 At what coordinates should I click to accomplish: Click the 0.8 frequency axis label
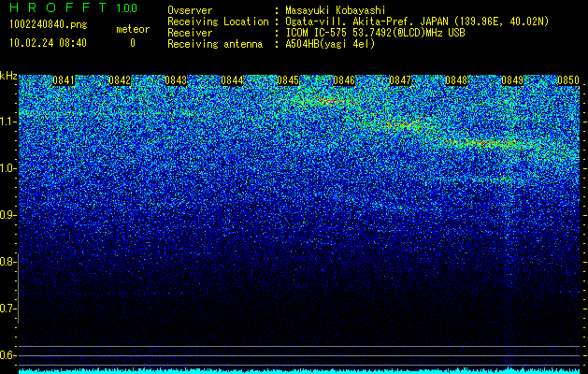7,262
